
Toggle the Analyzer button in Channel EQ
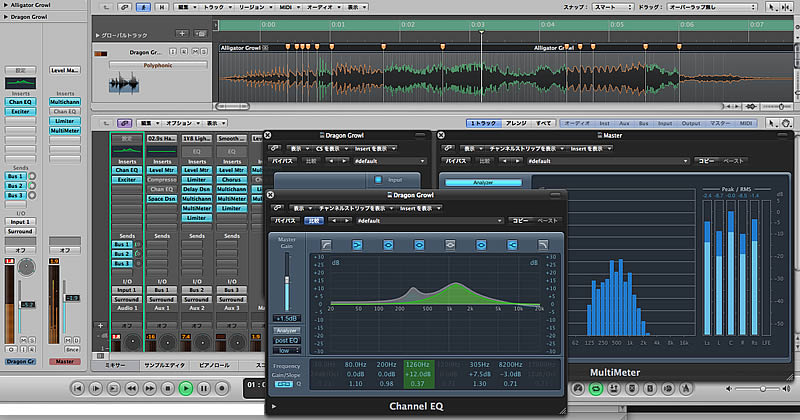coord(287,330)
